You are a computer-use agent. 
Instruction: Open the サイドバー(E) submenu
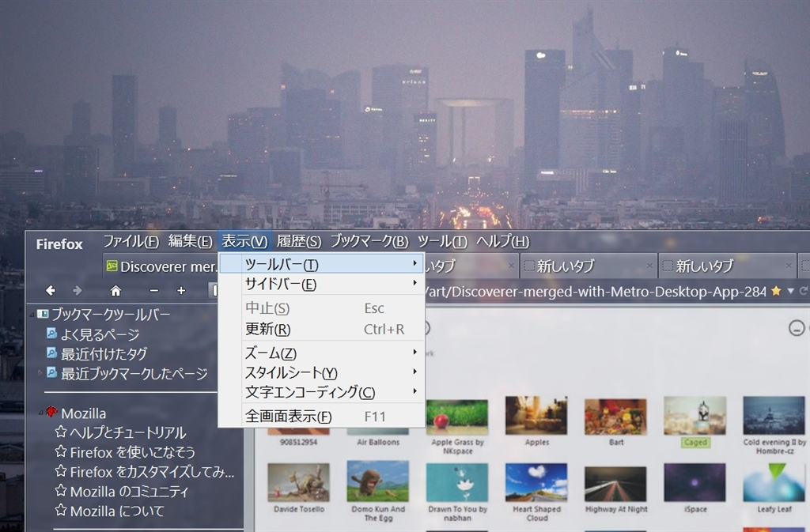pos(321,283)
